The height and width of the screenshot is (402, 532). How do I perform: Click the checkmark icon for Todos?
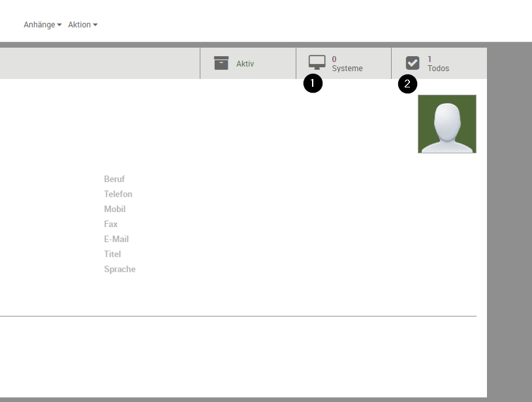(413, 63)
